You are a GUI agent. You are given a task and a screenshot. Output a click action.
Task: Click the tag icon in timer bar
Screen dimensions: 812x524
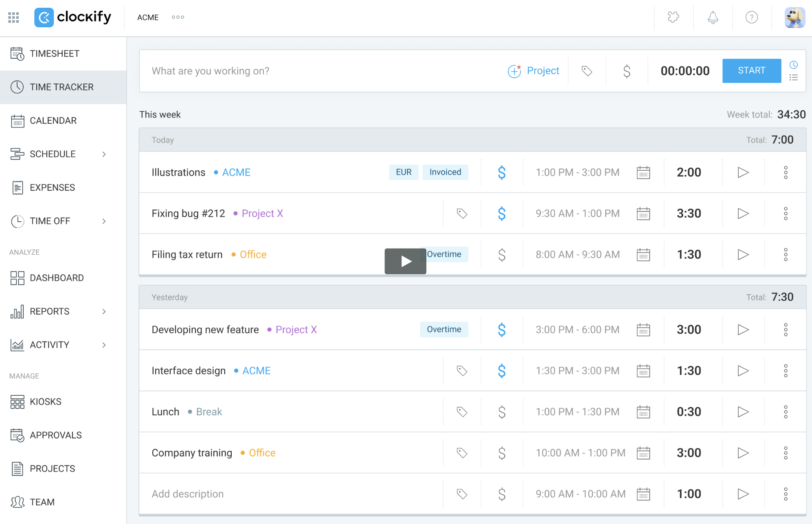point(586,71)
